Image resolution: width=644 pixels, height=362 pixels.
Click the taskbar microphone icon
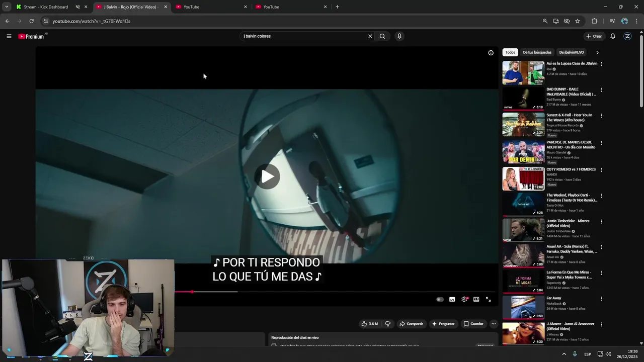click(575, 354)
